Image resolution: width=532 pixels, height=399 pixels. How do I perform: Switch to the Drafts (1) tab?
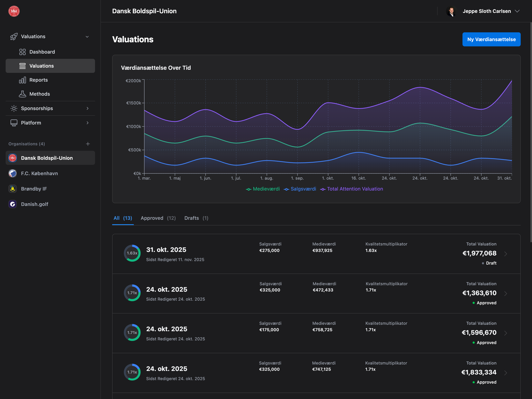pos(196,218)
